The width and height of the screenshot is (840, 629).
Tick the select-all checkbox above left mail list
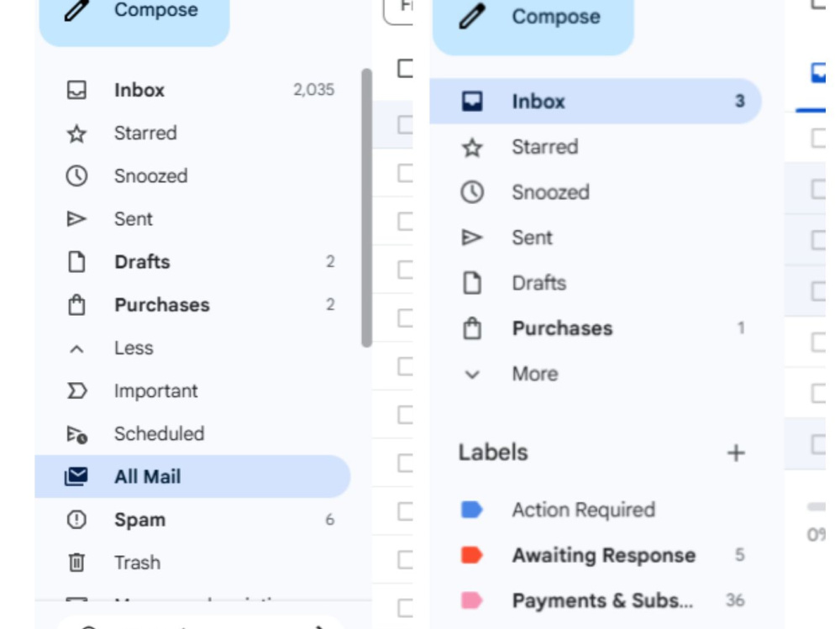point(406,69)
